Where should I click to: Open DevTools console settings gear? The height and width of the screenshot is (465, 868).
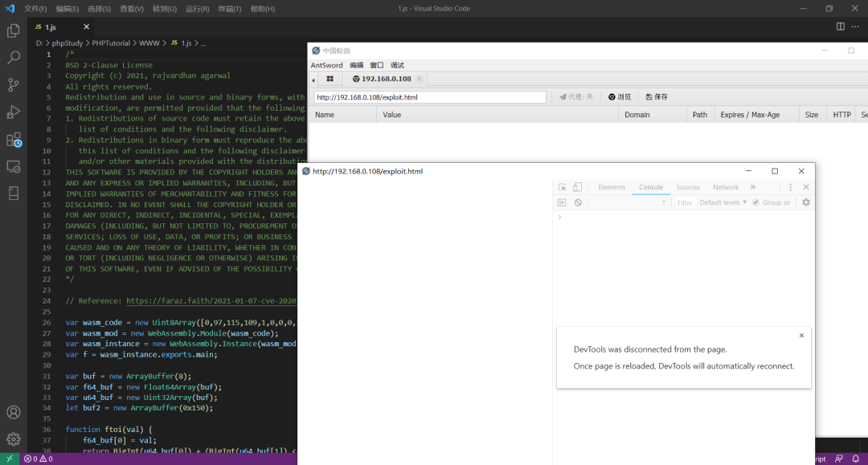(x=806, y=203)
